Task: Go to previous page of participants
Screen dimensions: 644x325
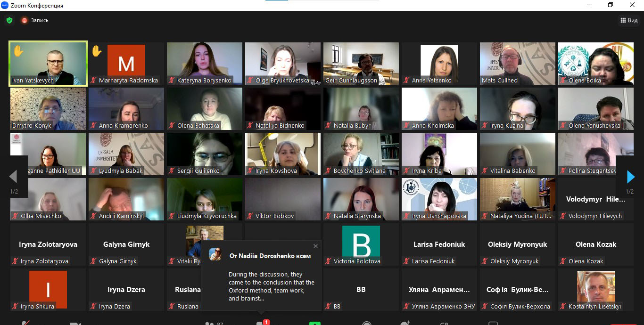Action: (x=13, y=177)
